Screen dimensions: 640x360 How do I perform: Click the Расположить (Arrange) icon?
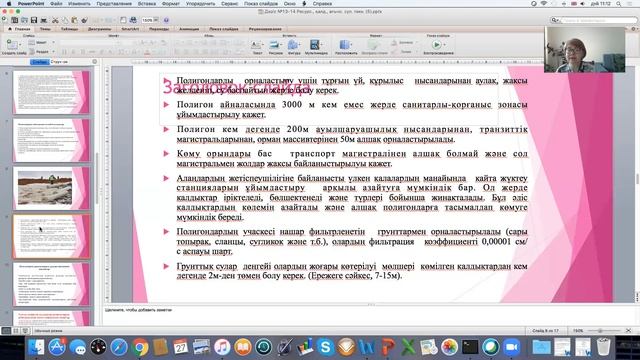pyautogui.click(x=344, y=44)
